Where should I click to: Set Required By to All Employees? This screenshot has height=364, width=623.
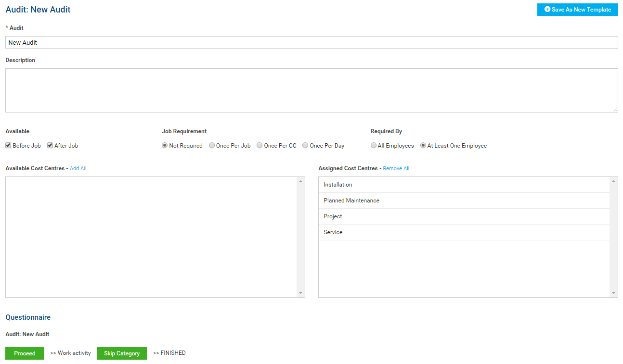[x=374, y=145]
